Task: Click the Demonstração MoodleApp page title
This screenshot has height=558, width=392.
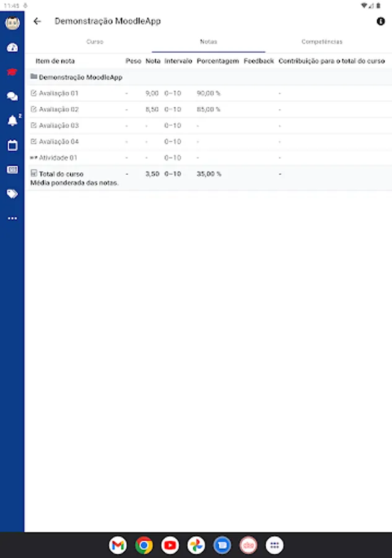Action: click(108, 21)
